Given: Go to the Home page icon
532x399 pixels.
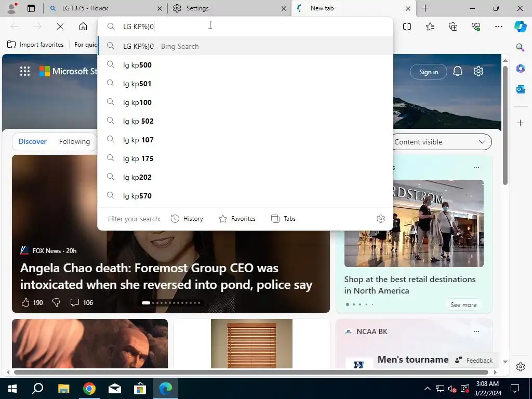Looking at the screenshot, I should pos(83,26).
